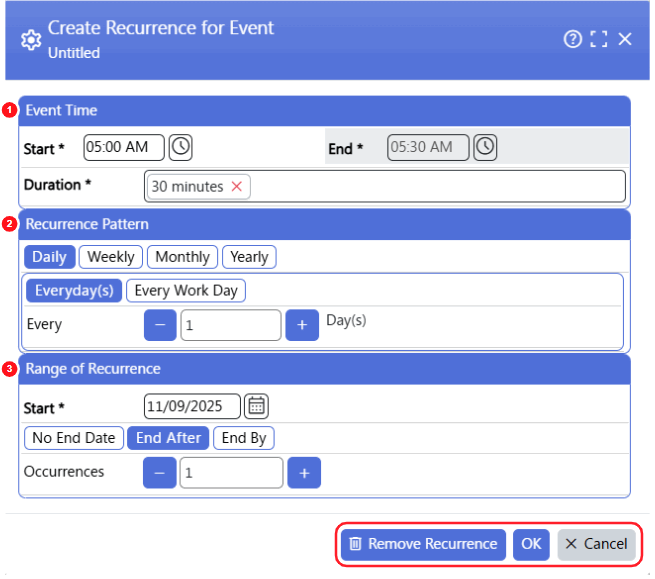Choose the Every Work Day option

coord(186,290)
